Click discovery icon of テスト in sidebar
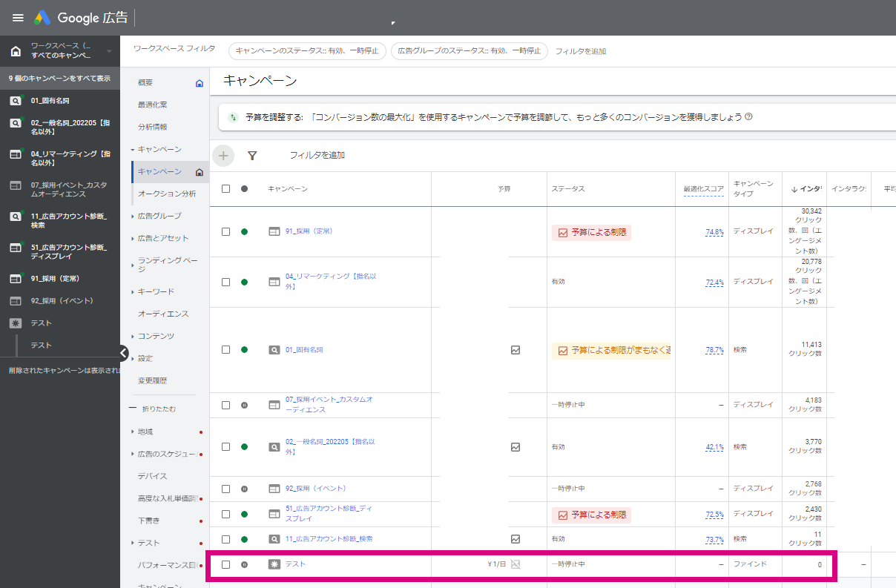 16,323
